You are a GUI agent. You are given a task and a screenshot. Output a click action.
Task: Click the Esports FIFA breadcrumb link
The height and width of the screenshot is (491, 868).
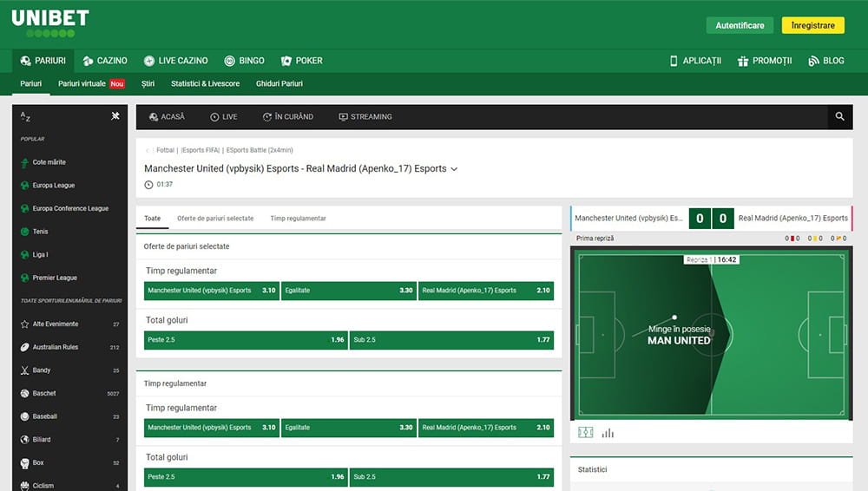click(x=201, y=150)
